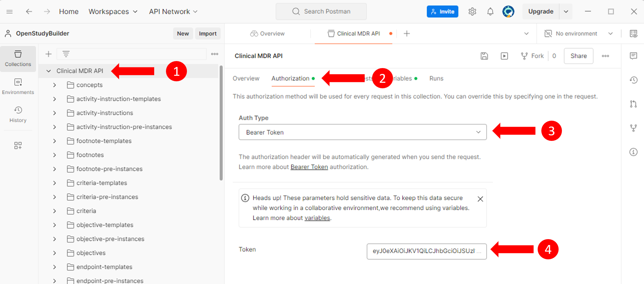This screenshot has width=644, height=284.
Task: Open the Workspaces dropdown
Action: 113,12
